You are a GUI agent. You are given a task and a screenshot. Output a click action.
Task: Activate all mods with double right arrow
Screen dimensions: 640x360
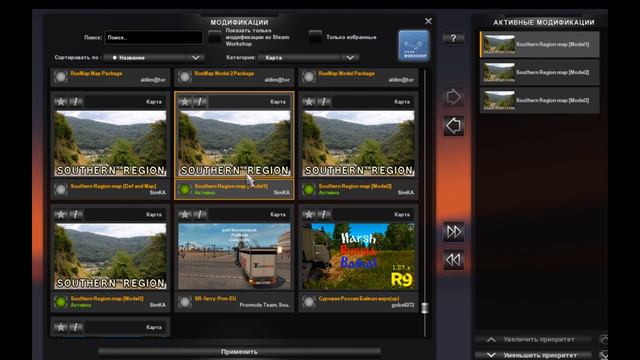point(453,232)
